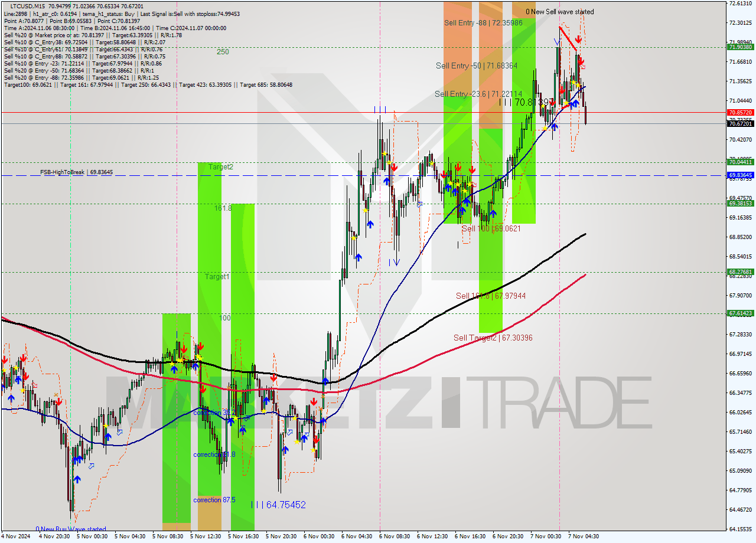This screenshot has height=543, width=756.
Task: Click the 72.61310 price axis value
Action: click(741, 4)
